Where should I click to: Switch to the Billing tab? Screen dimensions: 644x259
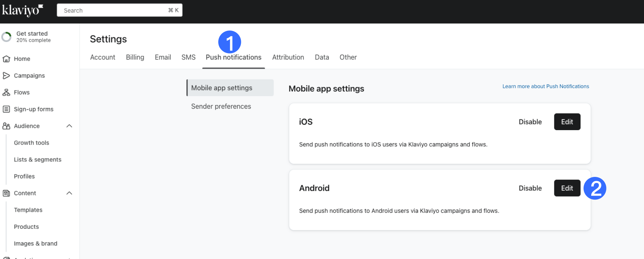(135, 57)
